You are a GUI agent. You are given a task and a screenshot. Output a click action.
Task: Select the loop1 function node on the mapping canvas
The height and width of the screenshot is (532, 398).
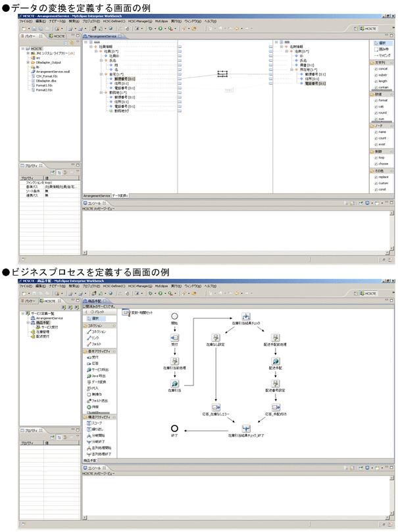pyautogui.click(x=222, y=74)
